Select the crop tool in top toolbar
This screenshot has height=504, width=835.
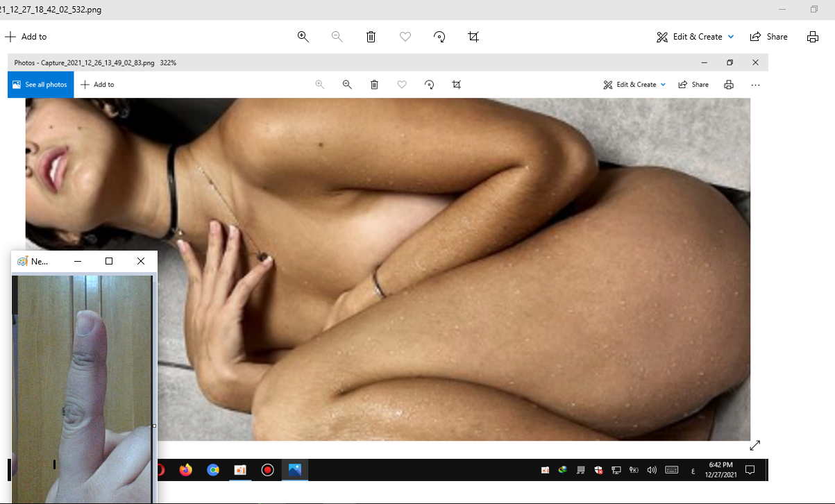(473, 37)
